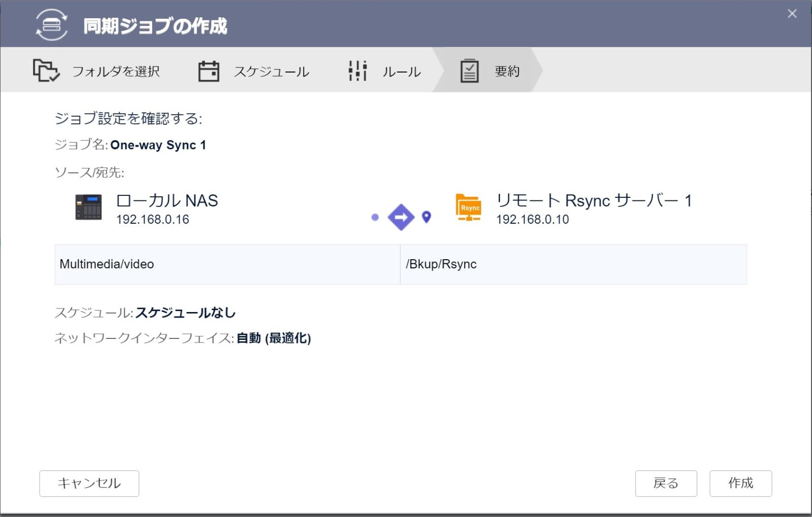812x517 pixels.
Task: Go to the スケジュール step tab
Action: (x=271, y=72)
